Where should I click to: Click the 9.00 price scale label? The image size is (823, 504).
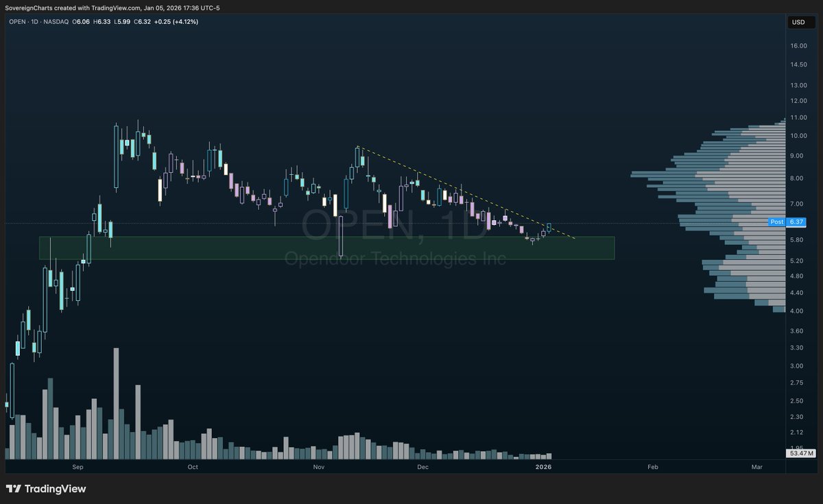click(x=798, y=156)
